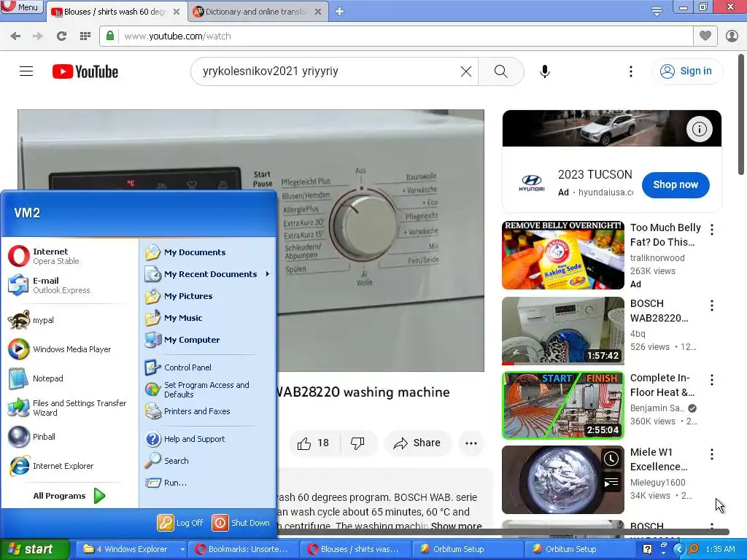Clear the YouTube search query

click(x=466, y=71)
